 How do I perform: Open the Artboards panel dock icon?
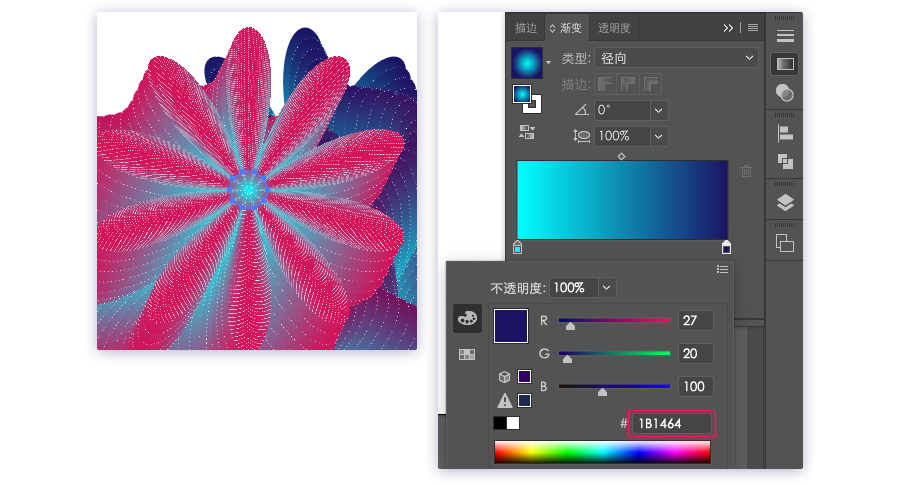pos(785,243)
